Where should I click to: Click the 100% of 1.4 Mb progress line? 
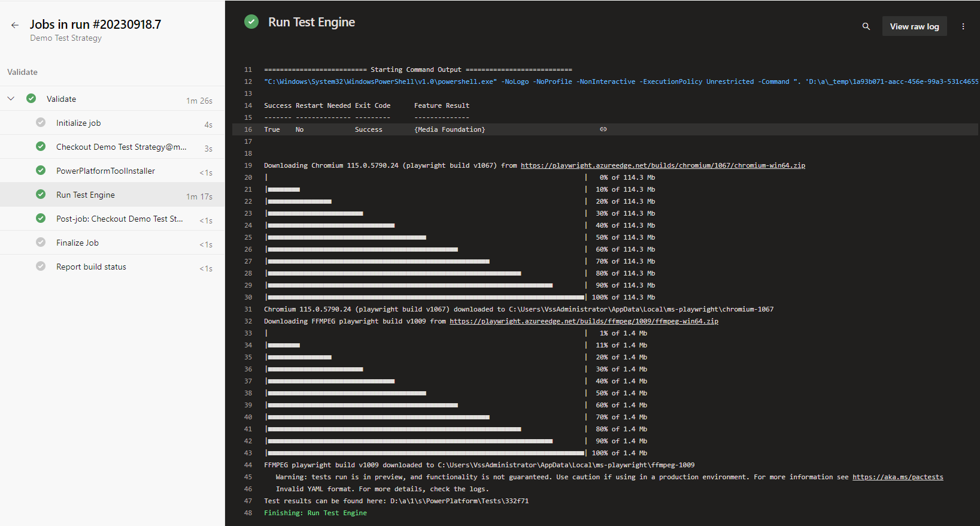(456, 453)
